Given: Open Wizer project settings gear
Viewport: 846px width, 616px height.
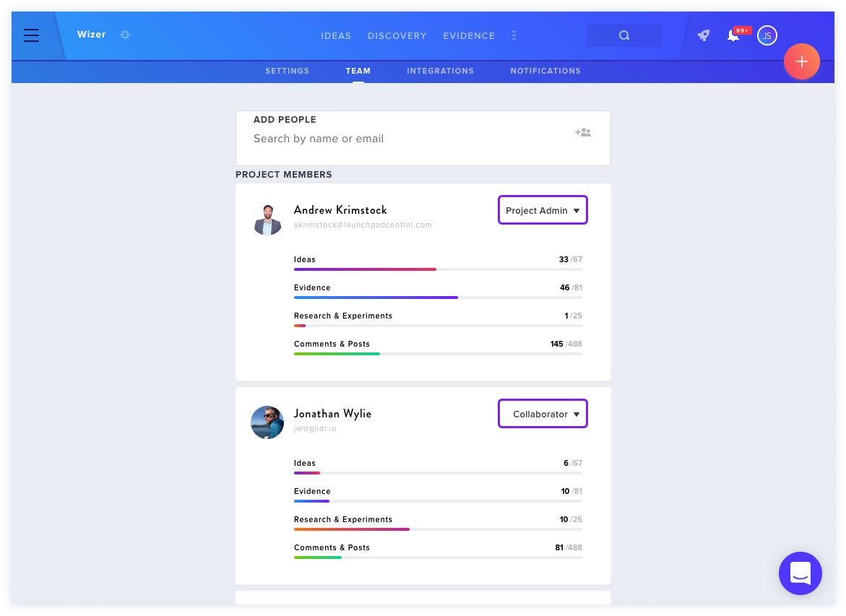Looking at the screenshot, I should coord(125,35).
